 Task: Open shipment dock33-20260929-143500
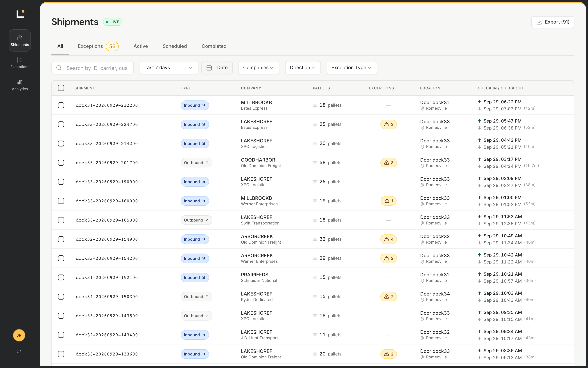coord(107,316)
